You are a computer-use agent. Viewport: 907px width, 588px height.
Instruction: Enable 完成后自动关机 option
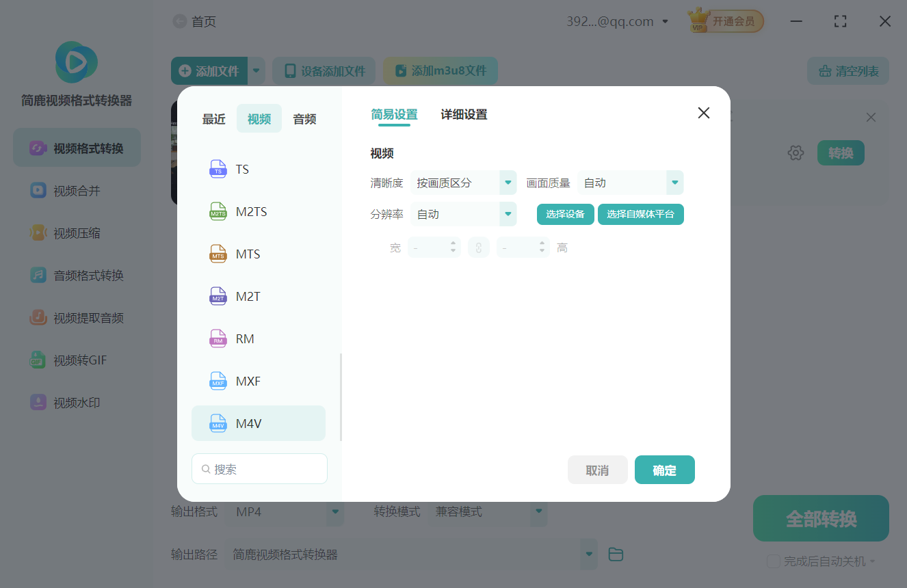[774, 561]
